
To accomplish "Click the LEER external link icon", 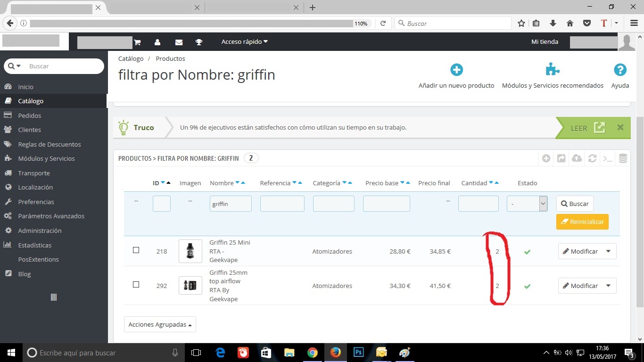I will click(x=599, y=128).
